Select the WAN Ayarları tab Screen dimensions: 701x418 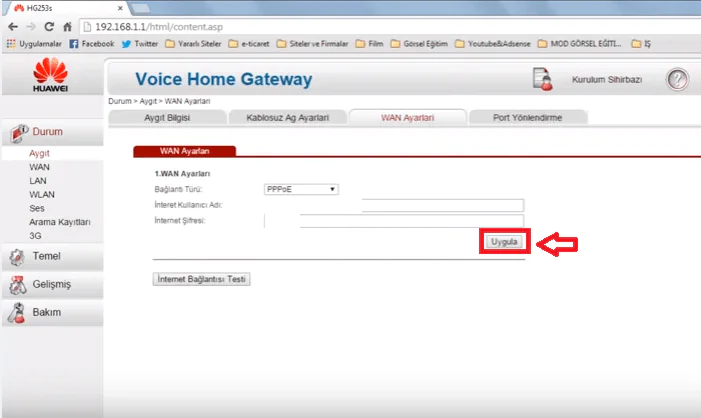pos(407,118)
